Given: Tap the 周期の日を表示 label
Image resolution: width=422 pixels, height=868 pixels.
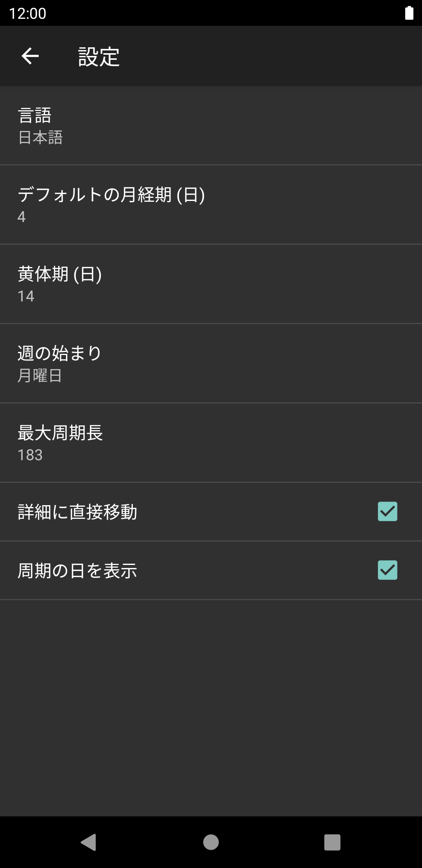Looking at the screenshot, I should [x=77, y=570].
